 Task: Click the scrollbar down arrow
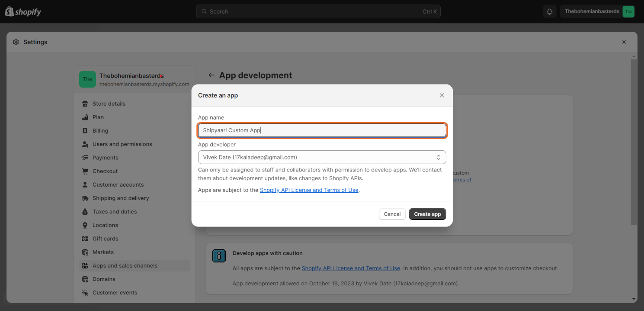pyautogui.click(x=634, y=299)
